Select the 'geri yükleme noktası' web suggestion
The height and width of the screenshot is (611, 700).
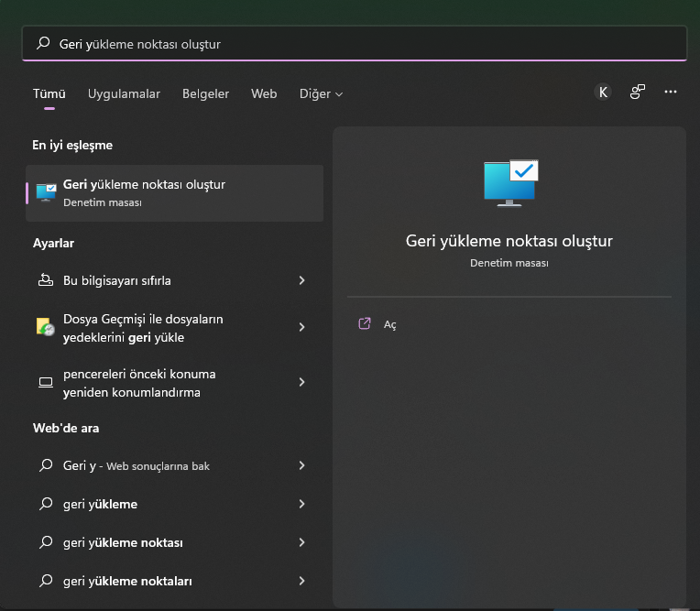pyautogui.click(x=175, y=542)
